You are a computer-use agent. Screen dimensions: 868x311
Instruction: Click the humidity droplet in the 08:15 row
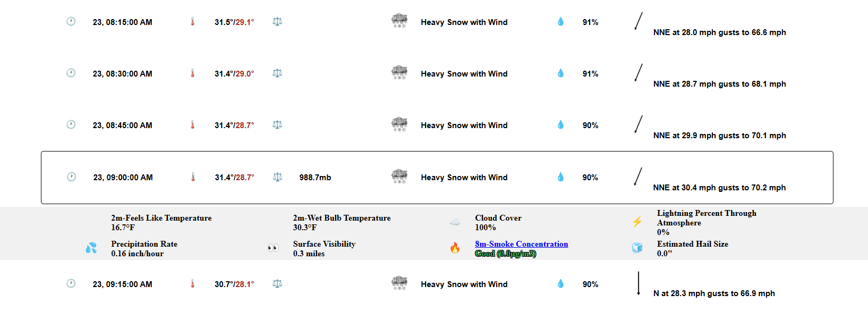pyautogui.click(x=560, y=21)
